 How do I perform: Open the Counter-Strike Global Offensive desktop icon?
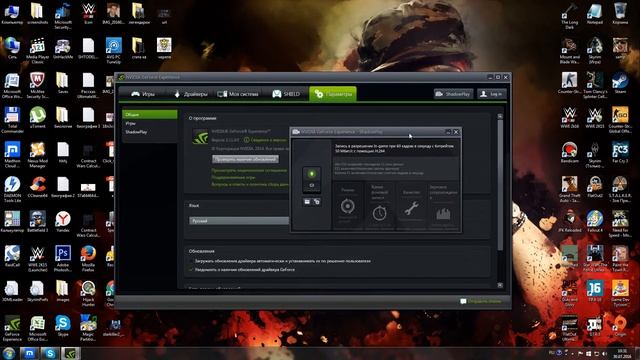620,120
